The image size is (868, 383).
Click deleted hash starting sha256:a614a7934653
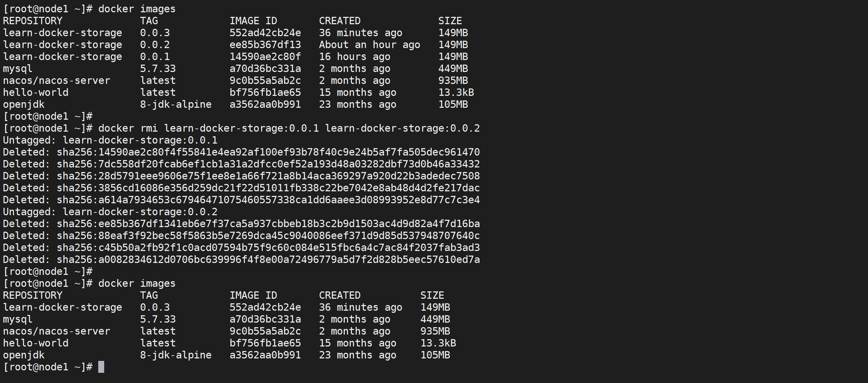[x=268, y=200]
